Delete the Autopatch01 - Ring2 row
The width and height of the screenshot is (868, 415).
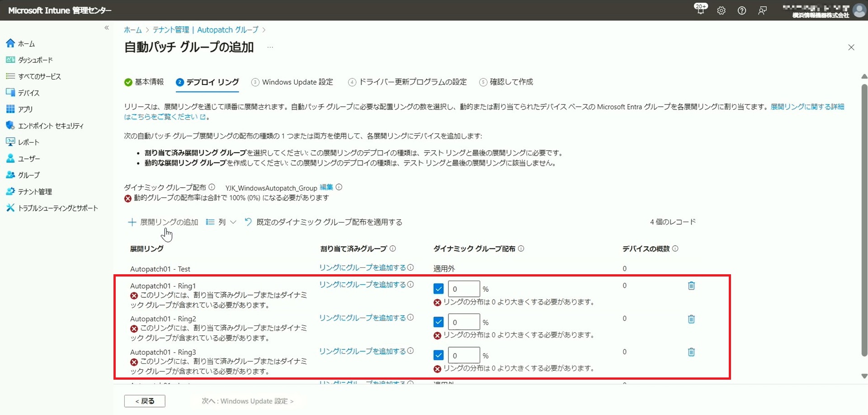[691, 319]
